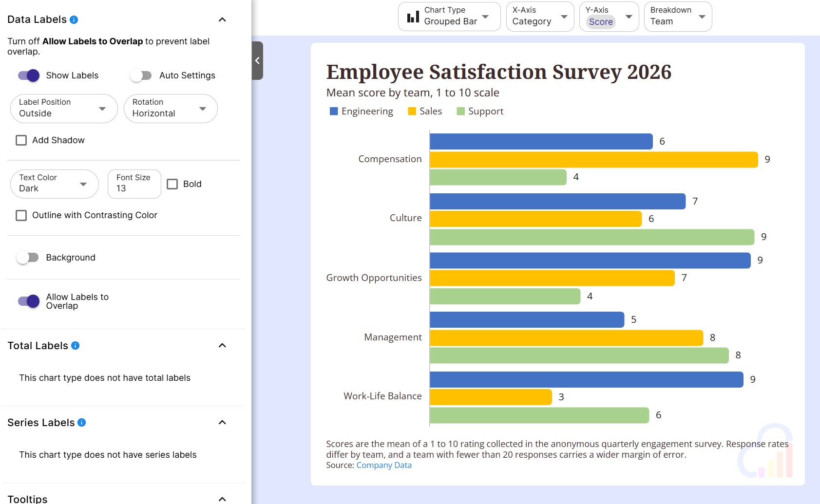Viewport: 820px width, 504px height.
Task: Click the Sales legend yellow swatch
Action: click(412, 112)
